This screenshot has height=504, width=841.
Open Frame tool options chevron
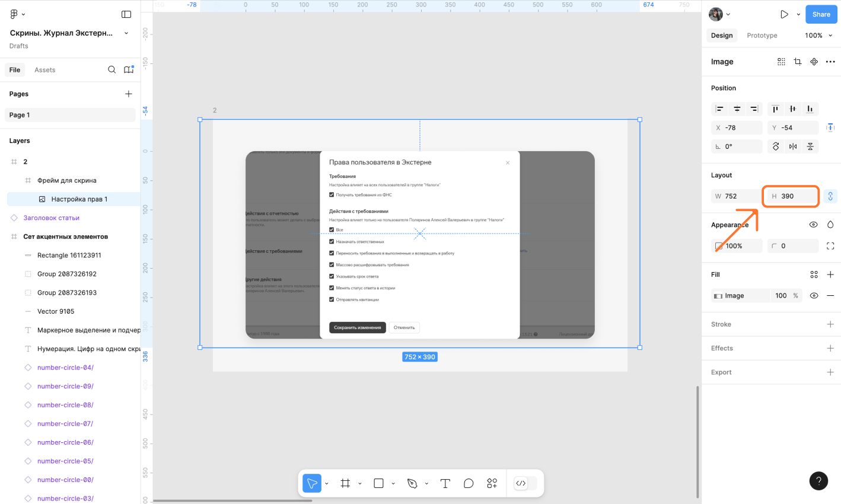click(360, 484)
